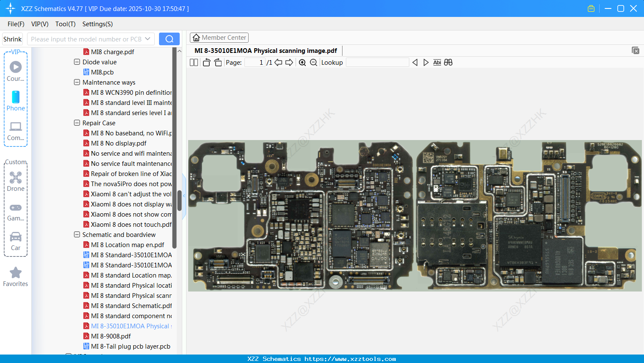This screenshot has width=644, height=363.
Task: Open the Tool(T) menu
Action: (65, 24)
